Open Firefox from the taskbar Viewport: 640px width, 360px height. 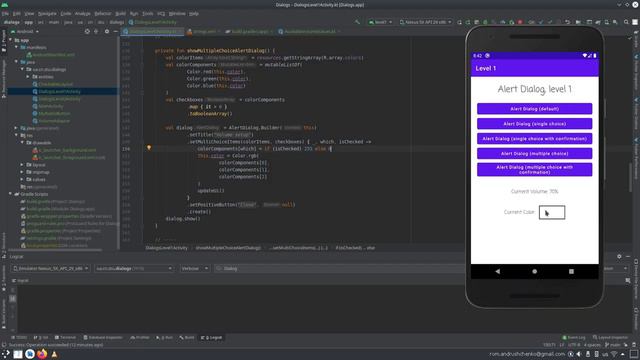(42, 354)
